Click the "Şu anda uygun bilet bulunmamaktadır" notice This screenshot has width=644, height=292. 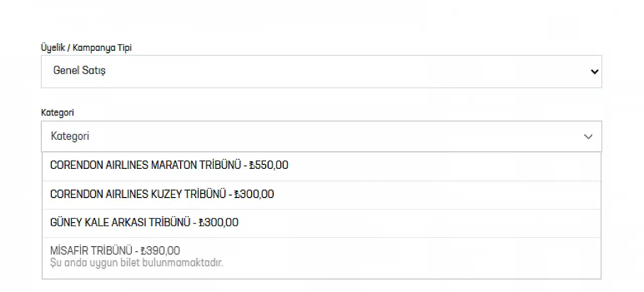136,263
